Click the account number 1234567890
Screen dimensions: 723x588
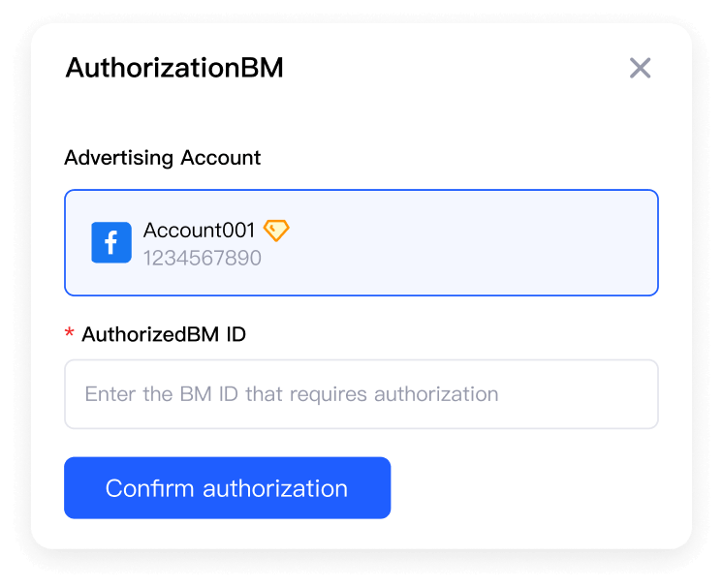[x=202, y=258]
